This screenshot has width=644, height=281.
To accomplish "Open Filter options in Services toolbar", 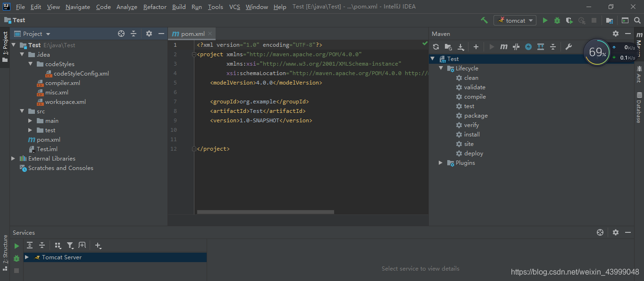I will 70,245.
